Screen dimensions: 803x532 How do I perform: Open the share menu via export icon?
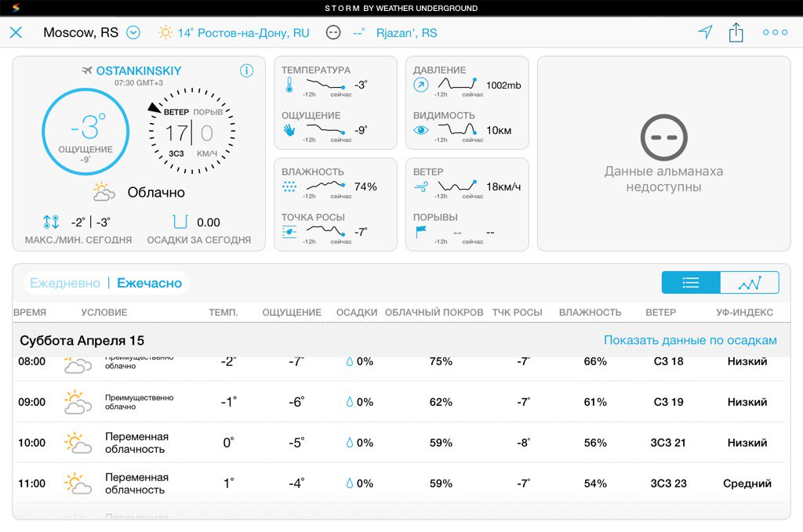736,32
